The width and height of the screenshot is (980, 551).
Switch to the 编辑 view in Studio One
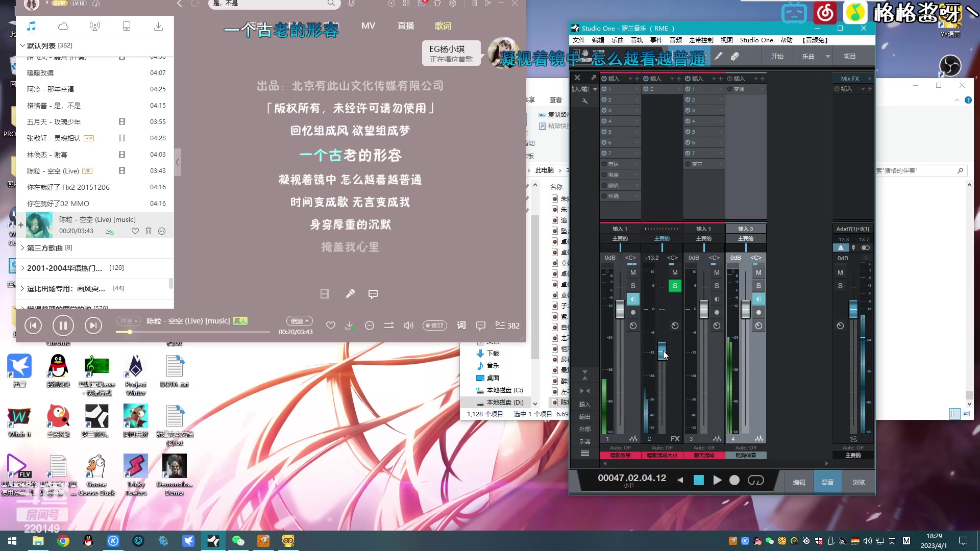[799, 482]
